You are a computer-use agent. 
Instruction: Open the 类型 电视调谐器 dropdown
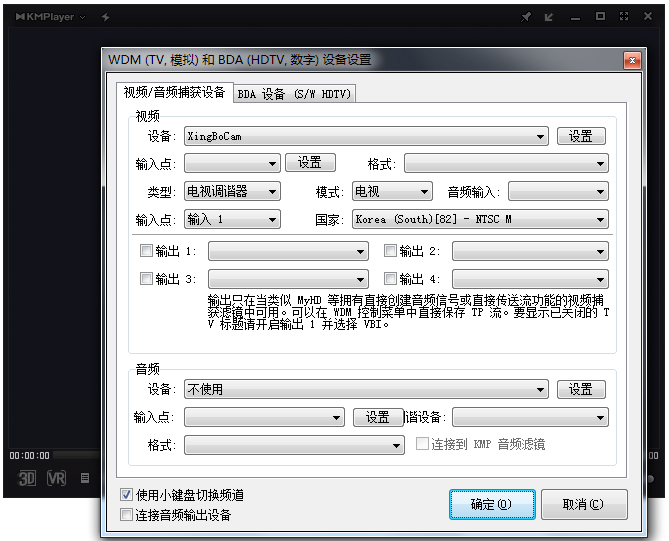(233, 191)
